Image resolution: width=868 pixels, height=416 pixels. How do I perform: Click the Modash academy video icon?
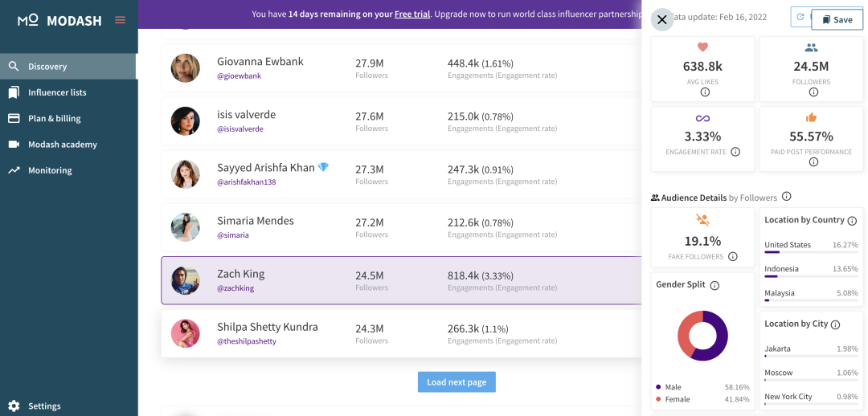[x=14, y=145]
